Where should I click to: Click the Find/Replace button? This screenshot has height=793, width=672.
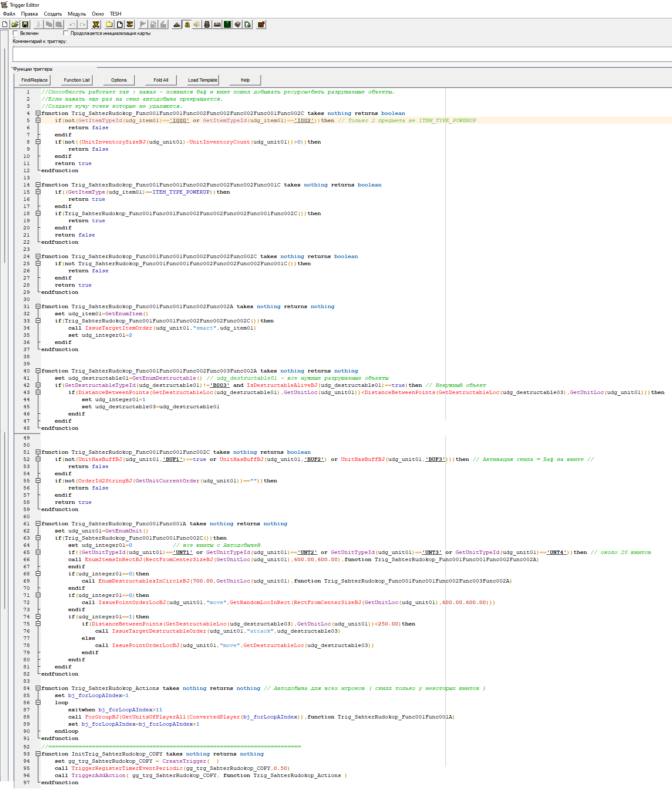35,80
